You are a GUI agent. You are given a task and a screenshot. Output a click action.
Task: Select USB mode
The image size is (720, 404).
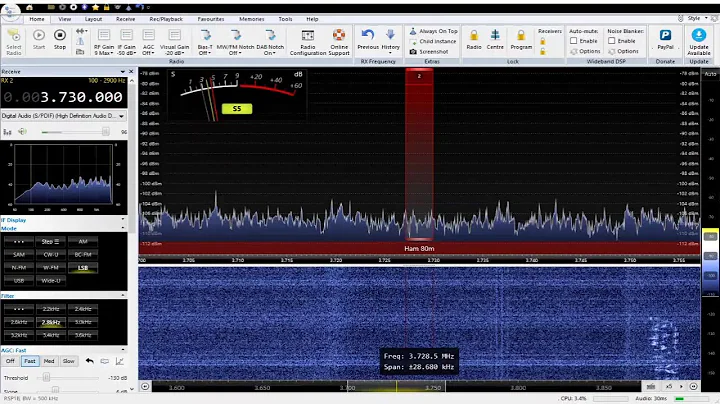pos(19,281)
